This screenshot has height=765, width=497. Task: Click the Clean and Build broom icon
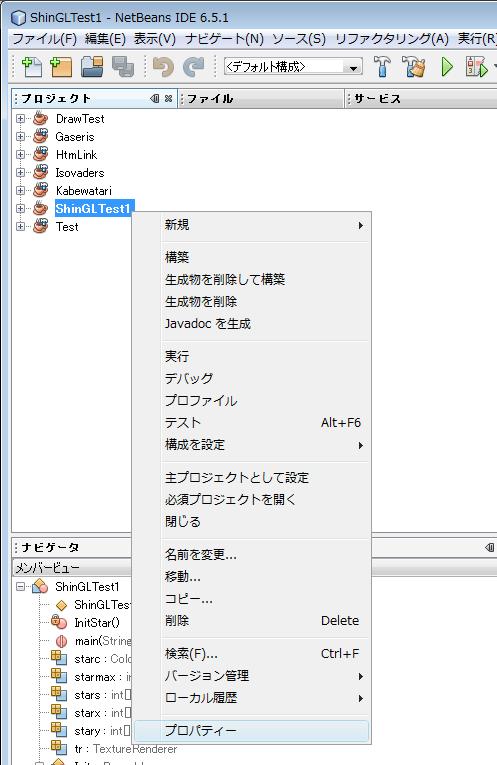click(414, 67)
